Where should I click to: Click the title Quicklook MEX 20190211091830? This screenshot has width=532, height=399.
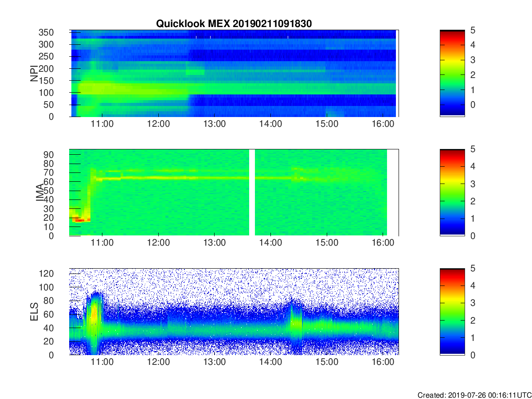pyautogui.click(x=234, y=24)
